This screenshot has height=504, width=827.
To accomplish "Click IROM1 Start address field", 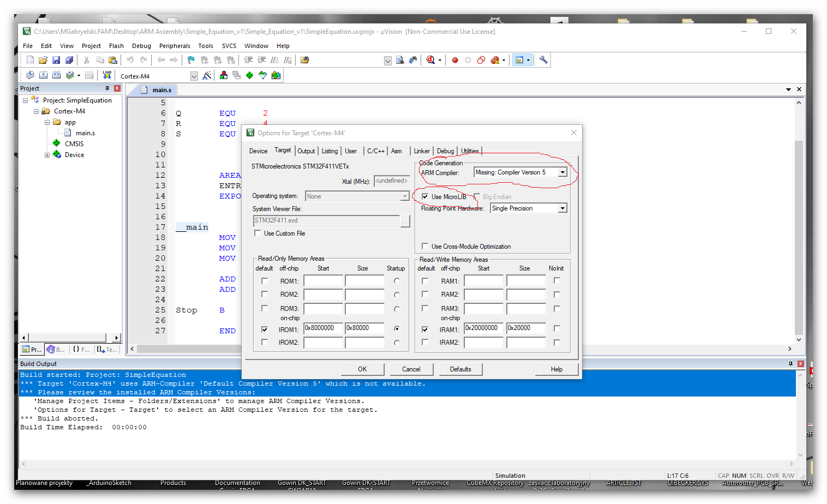I will pos(323,328).
